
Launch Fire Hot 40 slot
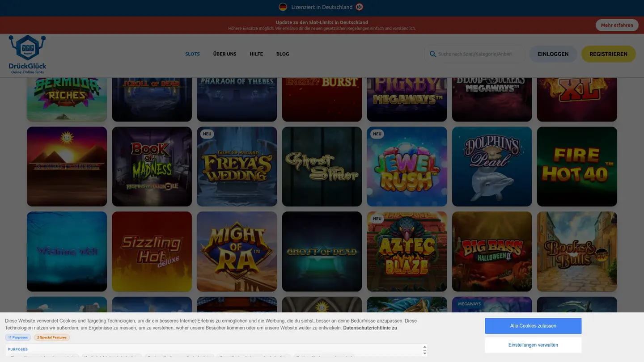(577, 166)
